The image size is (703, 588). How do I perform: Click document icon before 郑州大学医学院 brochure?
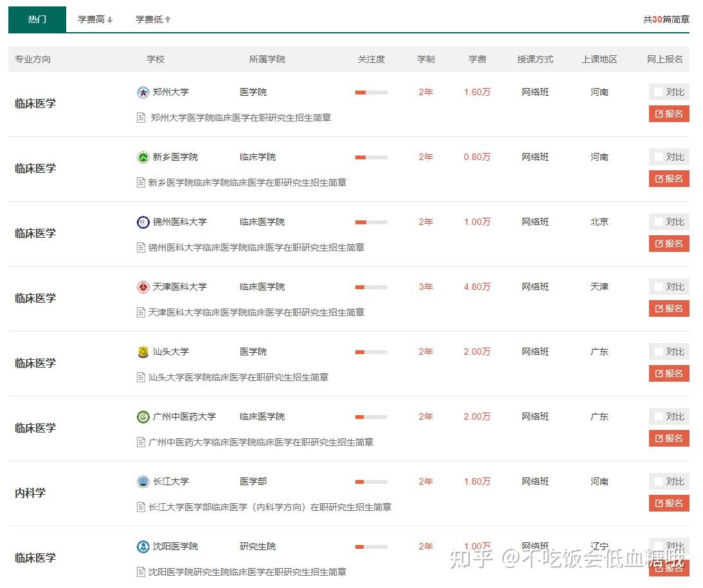pos(141,118)
